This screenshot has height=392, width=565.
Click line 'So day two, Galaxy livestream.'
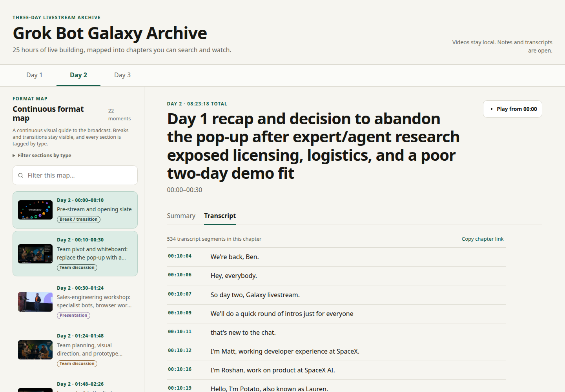pyautogui.click(x=255, y=295)
